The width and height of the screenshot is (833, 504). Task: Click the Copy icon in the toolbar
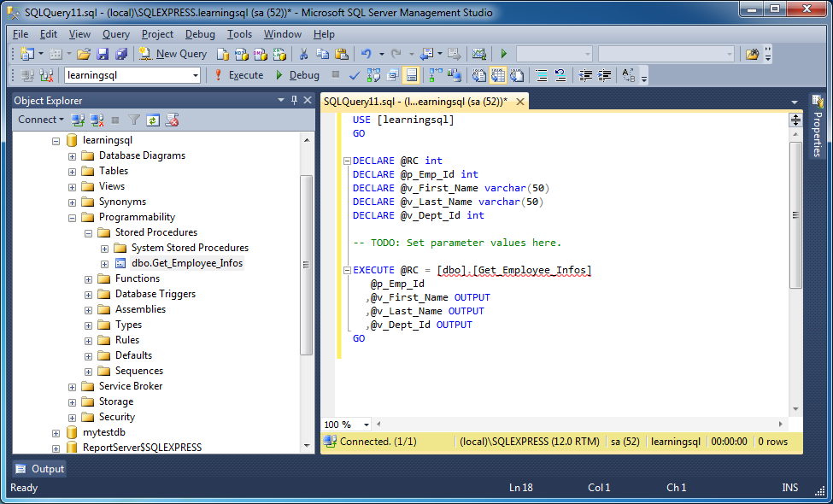tap(322, 54)
